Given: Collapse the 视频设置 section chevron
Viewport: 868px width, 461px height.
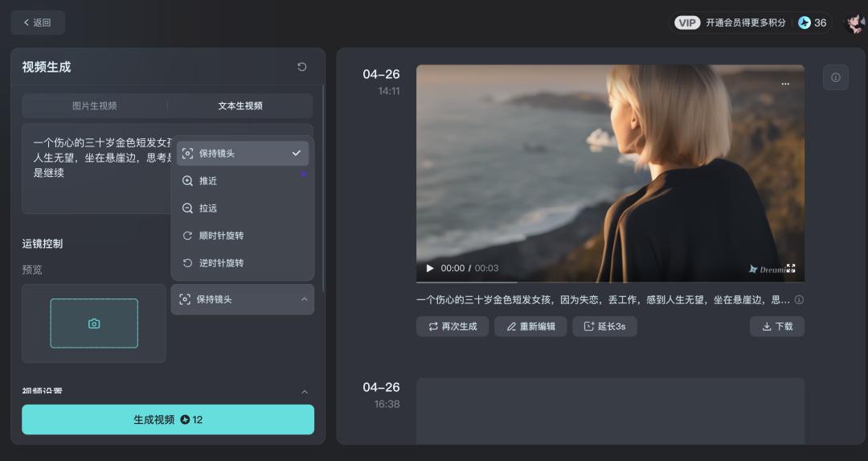Looking at the screenshot, I should [x=305, y=392].
